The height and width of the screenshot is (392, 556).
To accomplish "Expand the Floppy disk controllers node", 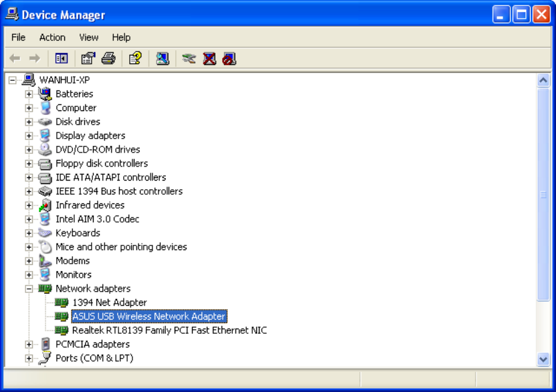I will (29, 163).
